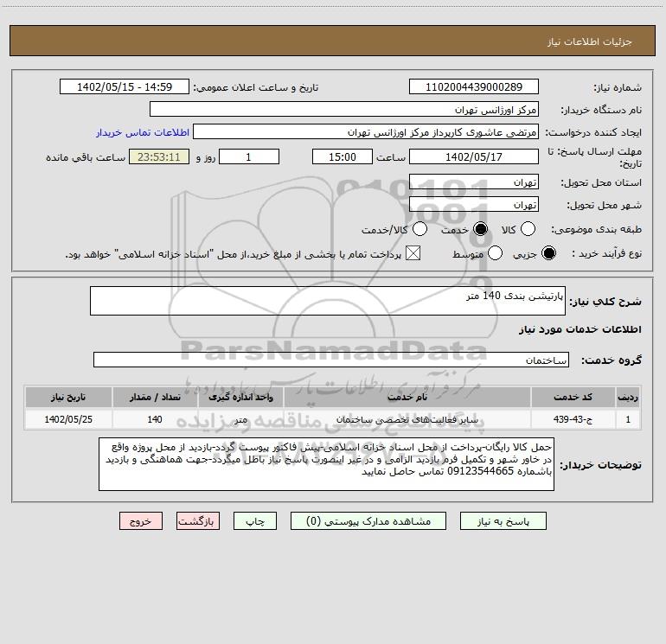Click the واحد اندازه گیری column header
The height and width of the screenshot is (644, 666).
240,397
